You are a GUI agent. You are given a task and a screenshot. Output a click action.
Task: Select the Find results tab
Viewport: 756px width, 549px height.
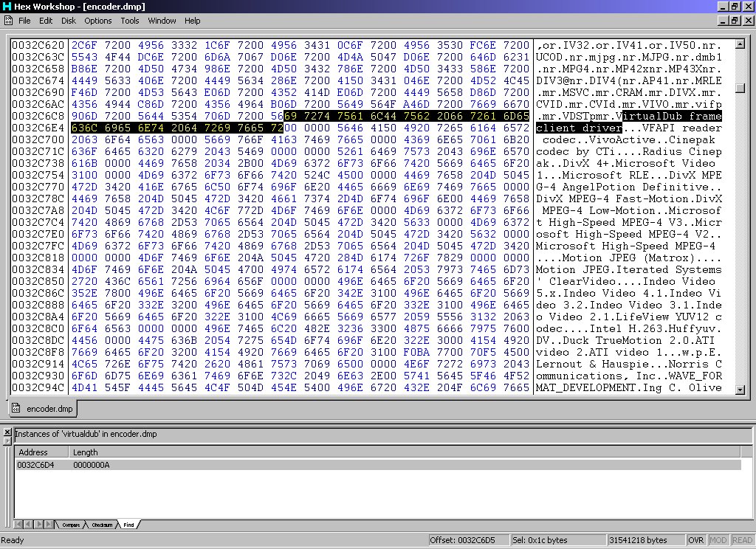tap(128, 525)
